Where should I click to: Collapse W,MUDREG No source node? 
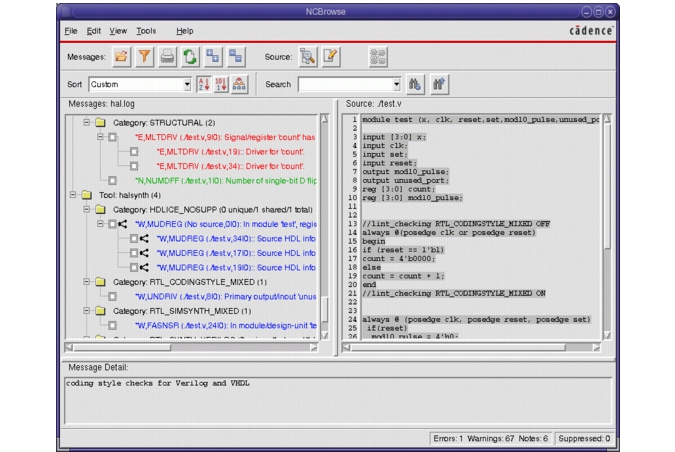pos(100,224)
